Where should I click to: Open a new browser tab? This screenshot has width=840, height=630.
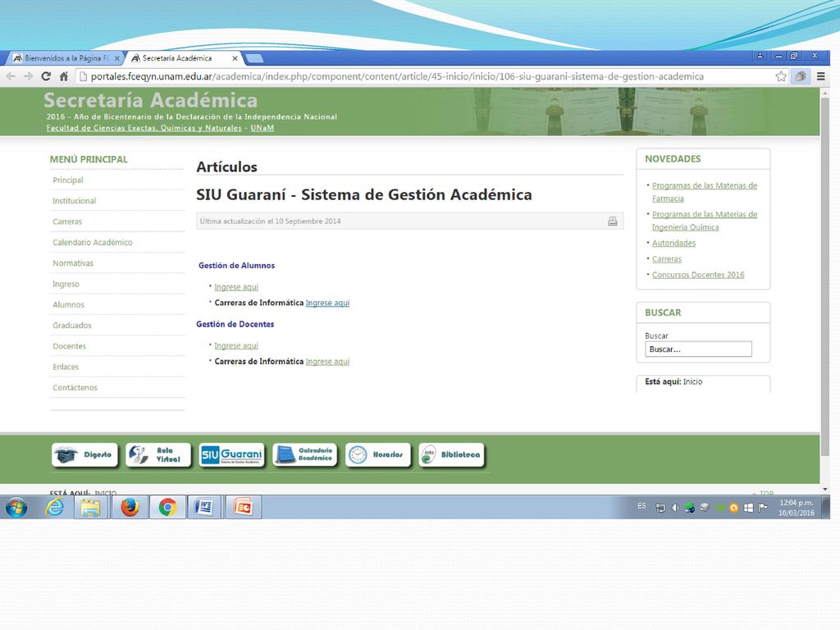tap(254, 58)
